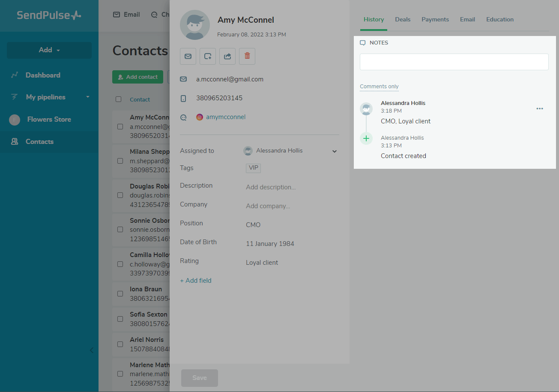Image resolution: width=559 pixels, height=392 pixels.
Task: Click the date of birth 11 January 1984
Action: coord(270,244)
